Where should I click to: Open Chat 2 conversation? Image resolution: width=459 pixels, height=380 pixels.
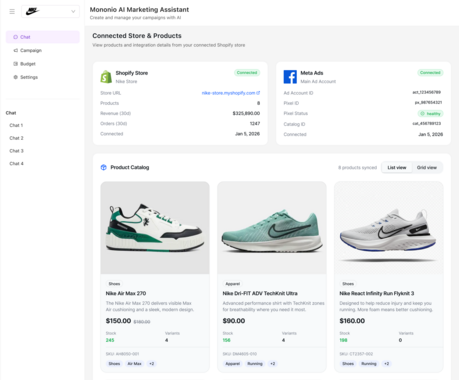click(16, 138)
